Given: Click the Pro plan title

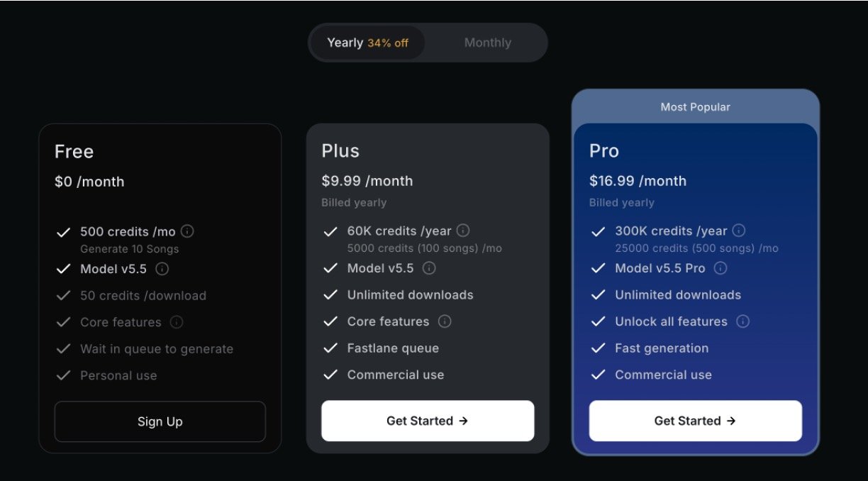Looking at the screenshot, I should pos(604,151).
